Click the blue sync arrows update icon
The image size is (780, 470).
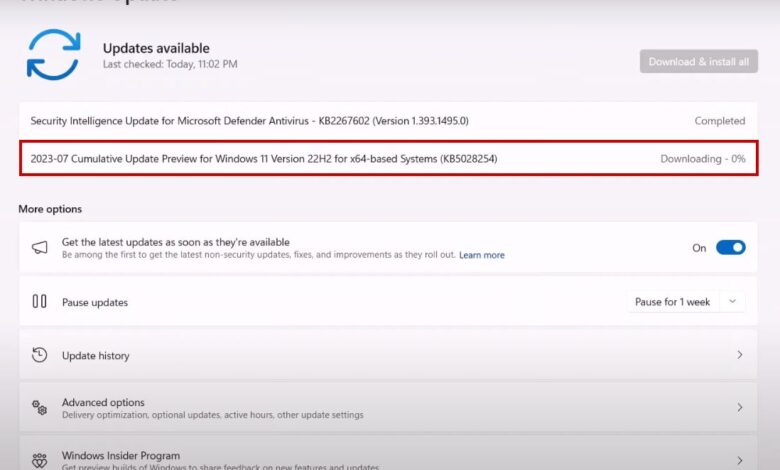pyautogui.click(x=53, y=55)
